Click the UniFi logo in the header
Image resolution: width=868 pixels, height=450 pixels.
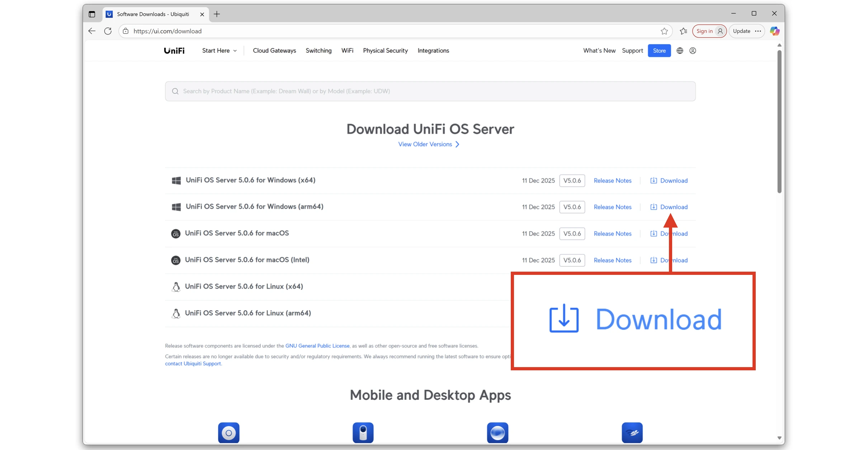pos(174,51)
